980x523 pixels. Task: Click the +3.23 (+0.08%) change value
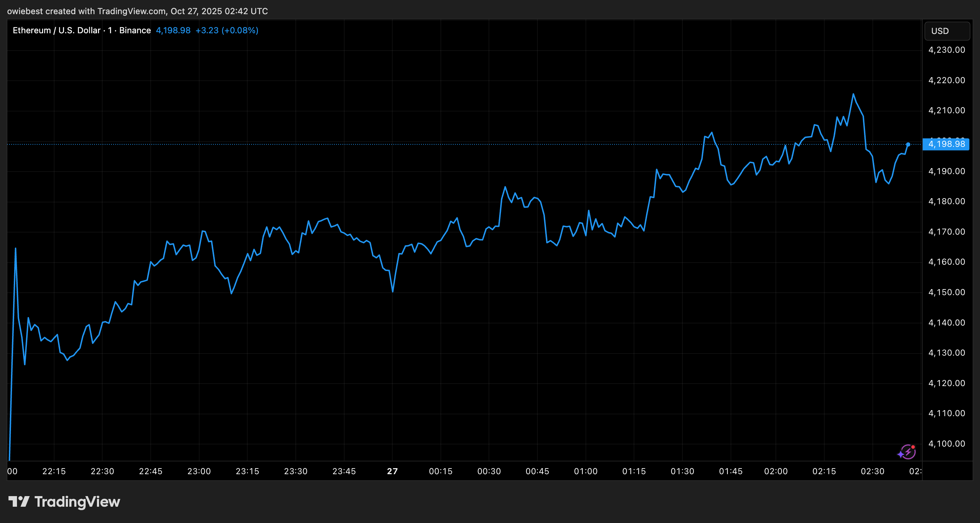(x=227, y=30)
